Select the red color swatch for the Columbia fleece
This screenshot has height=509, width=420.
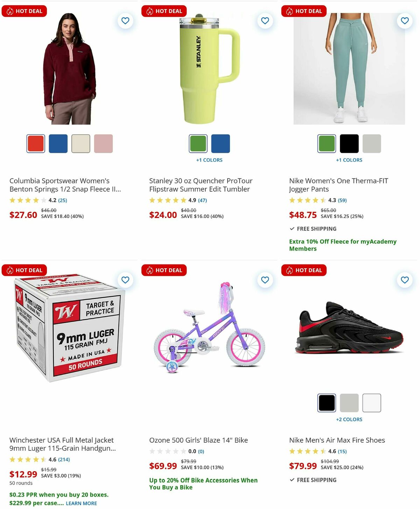(35, 143)
